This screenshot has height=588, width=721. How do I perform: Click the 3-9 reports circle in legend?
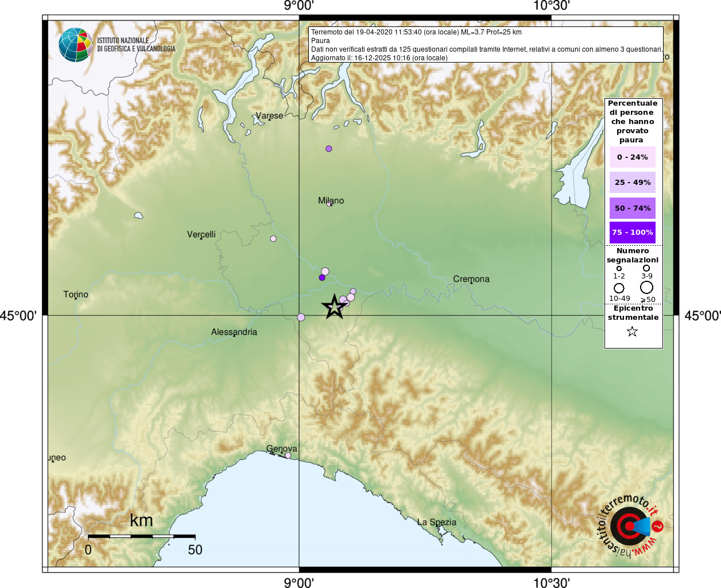[x=646, y=268]
